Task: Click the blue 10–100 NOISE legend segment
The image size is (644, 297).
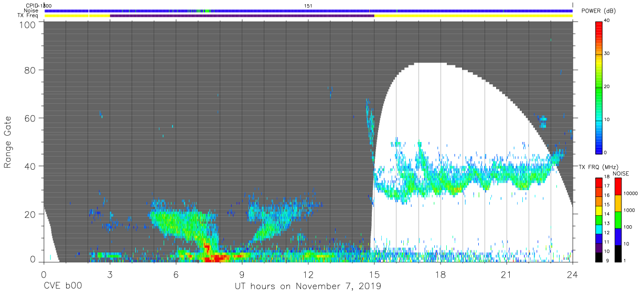Action: [x=618, y=236]
